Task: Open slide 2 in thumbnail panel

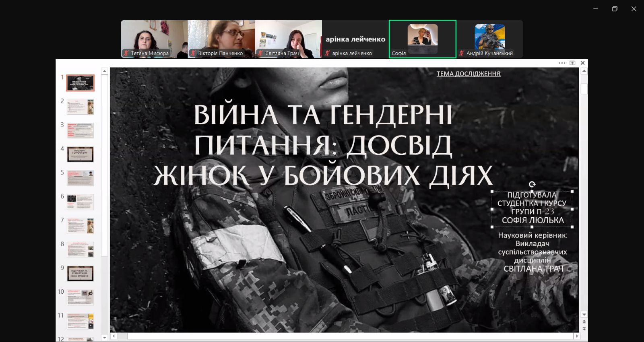Action: (80, 107)
